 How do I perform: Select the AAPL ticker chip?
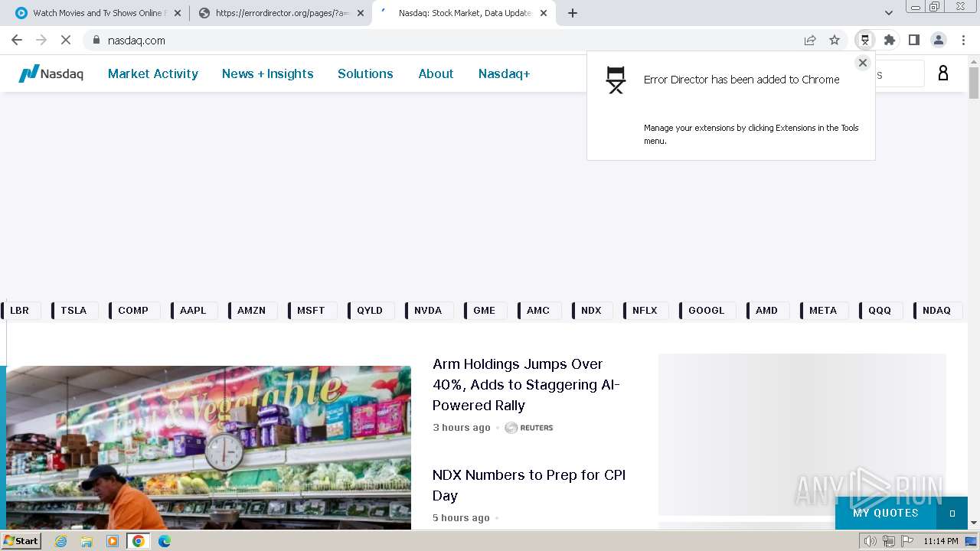click(193, 310)
